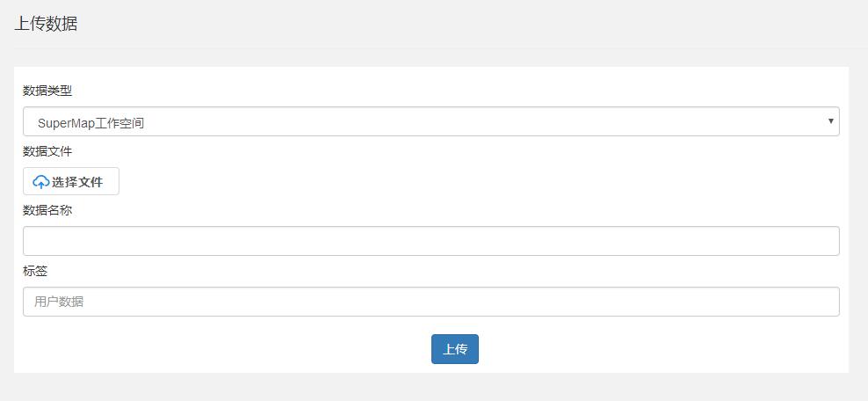Click the middle of the 数据类型 select box
Screen dimensions: 868x401
430,121
